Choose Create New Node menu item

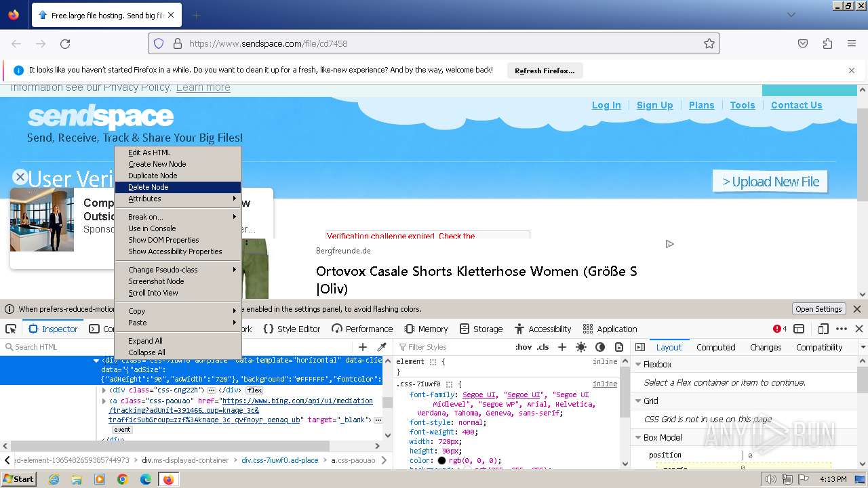[178, 164]
